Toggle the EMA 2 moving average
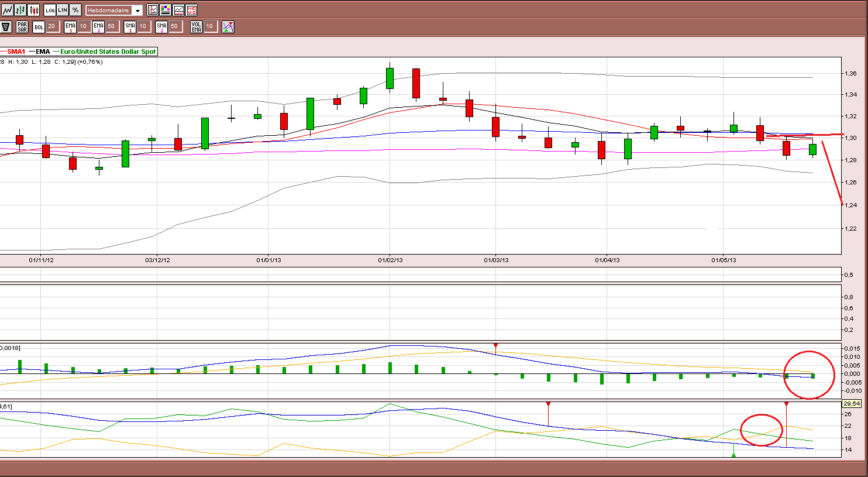This screenshot has height=477, width=868. tap(98, 26)
